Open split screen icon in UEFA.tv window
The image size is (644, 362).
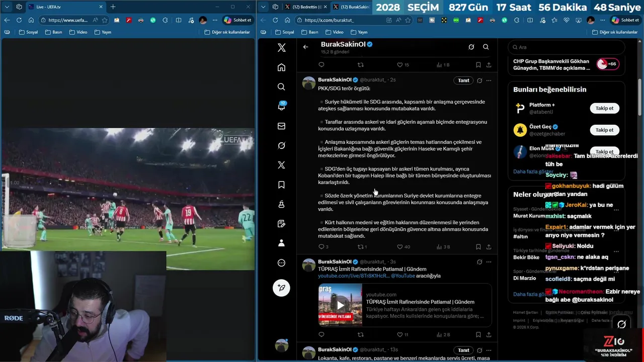[179, 20]
